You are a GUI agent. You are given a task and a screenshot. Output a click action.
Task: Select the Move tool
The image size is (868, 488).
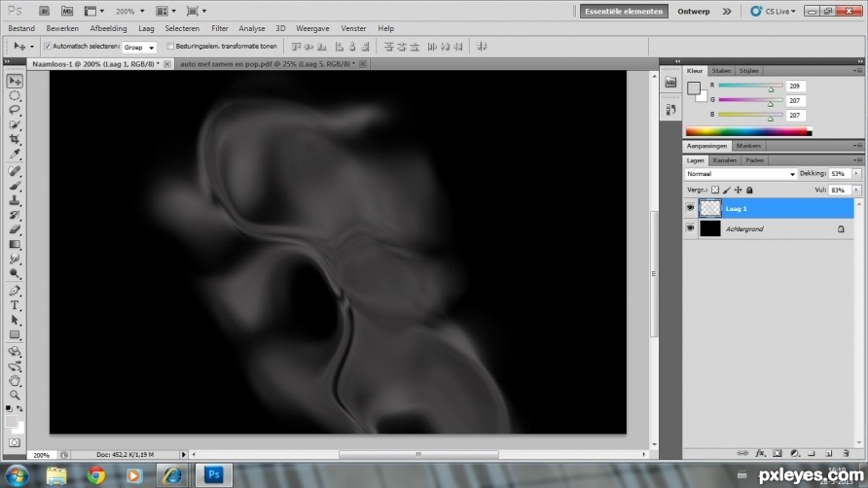click(15, 82)
